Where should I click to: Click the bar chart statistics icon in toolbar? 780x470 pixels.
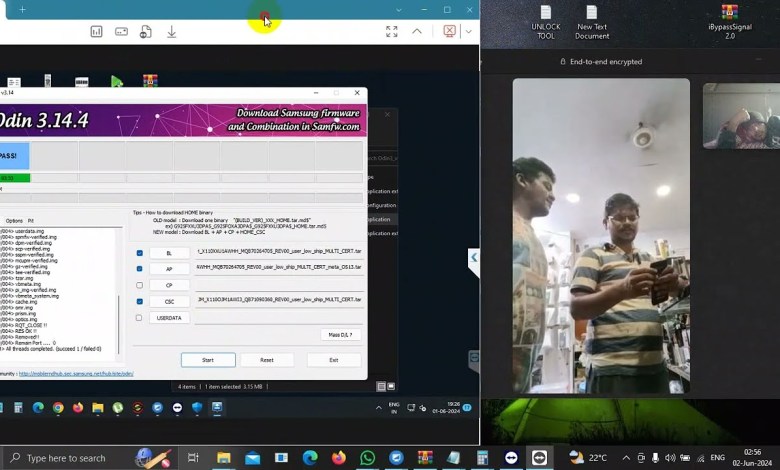(96, 32)
